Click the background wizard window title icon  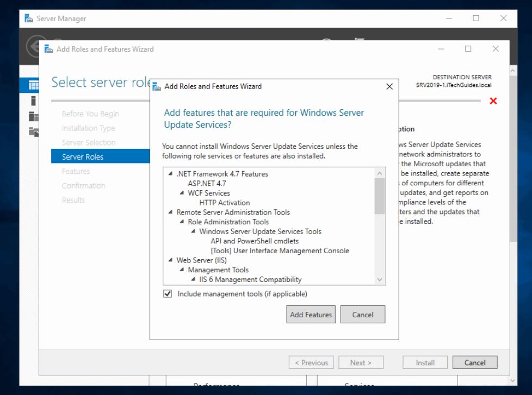pyautogui.click(x=49, y=49)
